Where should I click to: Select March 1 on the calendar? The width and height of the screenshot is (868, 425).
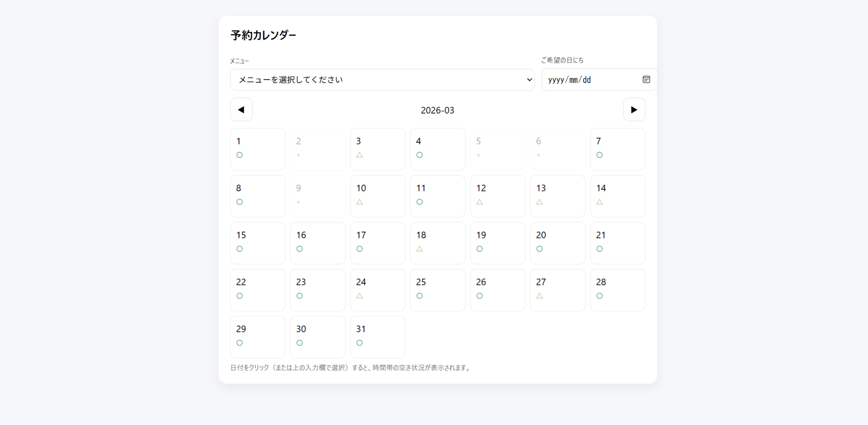pos(258,149)
